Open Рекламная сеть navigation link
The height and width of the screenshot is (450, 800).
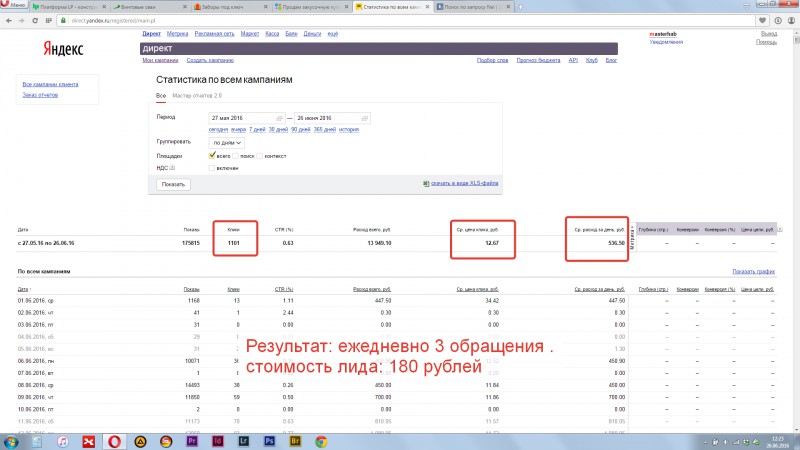point(214,34)
